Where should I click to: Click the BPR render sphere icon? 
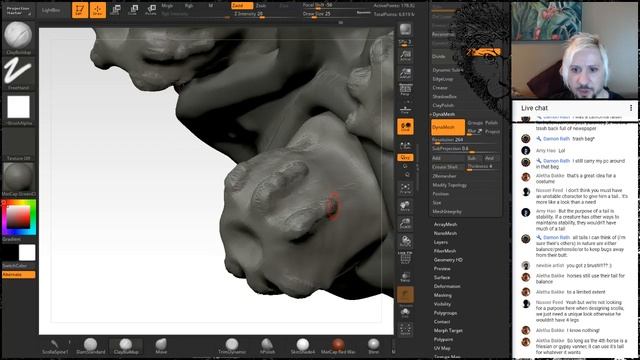point(405,29)
